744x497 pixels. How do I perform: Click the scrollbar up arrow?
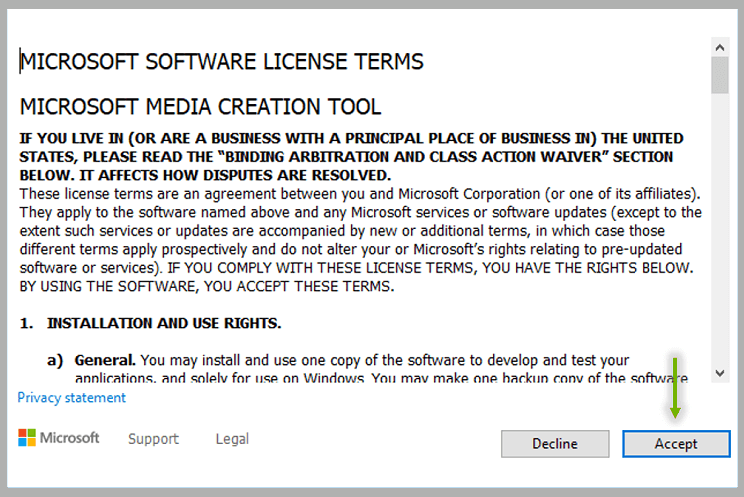pyautogui.click(x=719, y=47)
